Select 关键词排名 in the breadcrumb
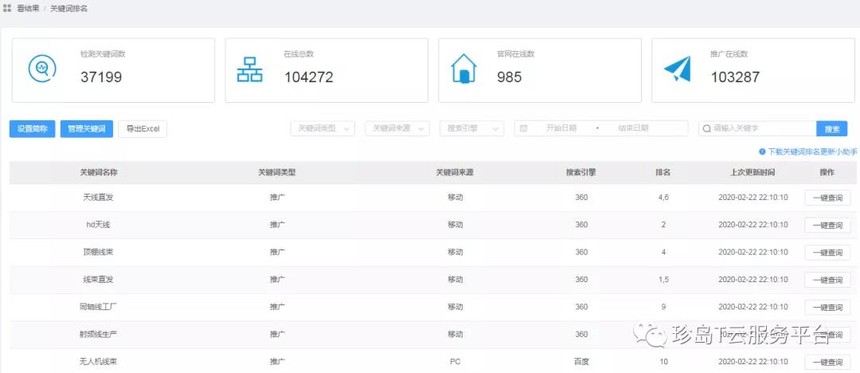The height and width of the screenshot is (373, 860). (x=69, y=9)
